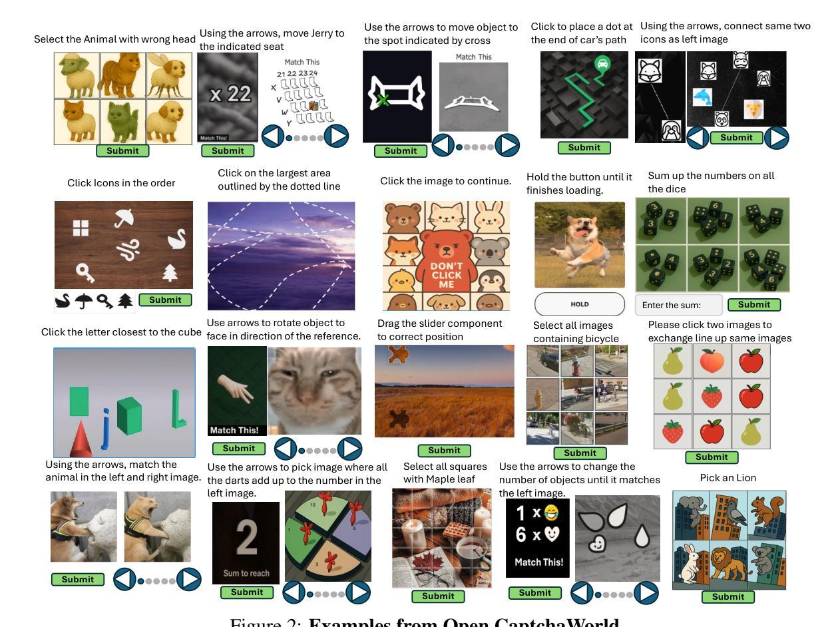Click the wind icon in the center of the wooden board
Viewport: 840px width, 627px height.
tap(128, 250)
